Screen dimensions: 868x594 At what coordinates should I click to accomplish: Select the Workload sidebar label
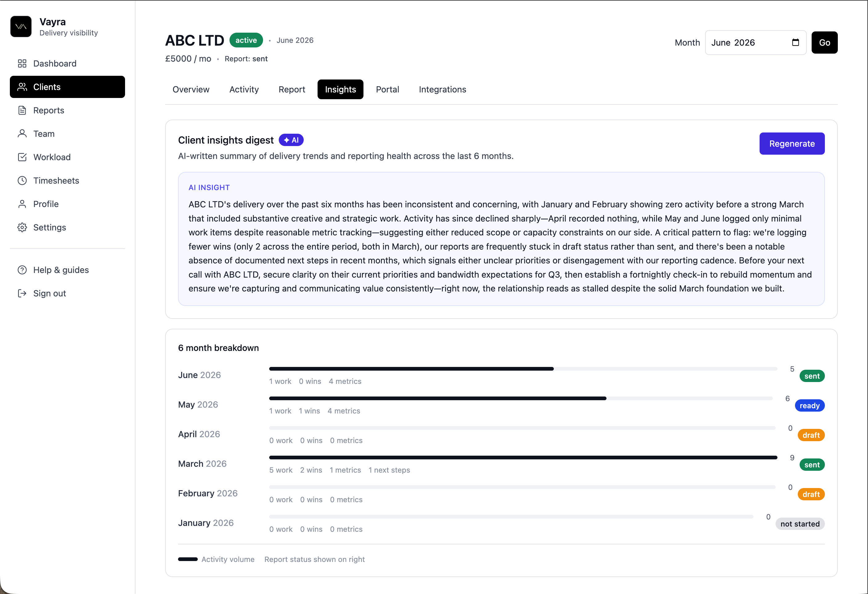point(52,157)
